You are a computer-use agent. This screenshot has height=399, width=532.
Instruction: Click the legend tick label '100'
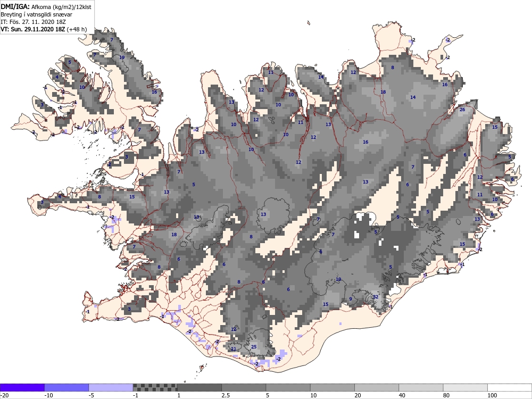tap(492, 395)
